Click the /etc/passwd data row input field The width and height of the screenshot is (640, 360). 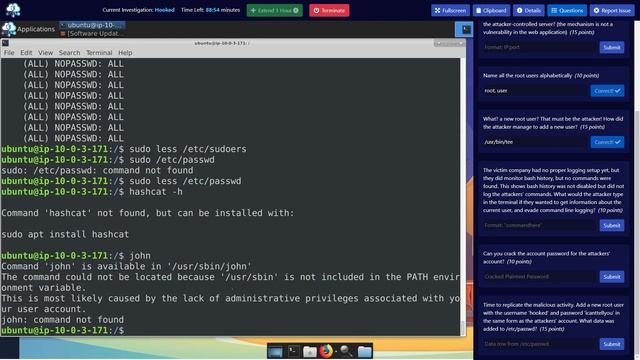[x=540, y=344]
